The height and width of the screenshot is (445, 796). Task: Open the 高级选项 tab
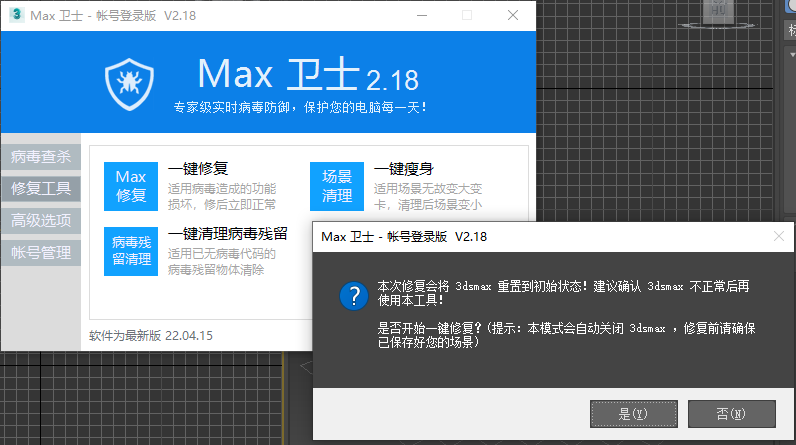point(41,221)
